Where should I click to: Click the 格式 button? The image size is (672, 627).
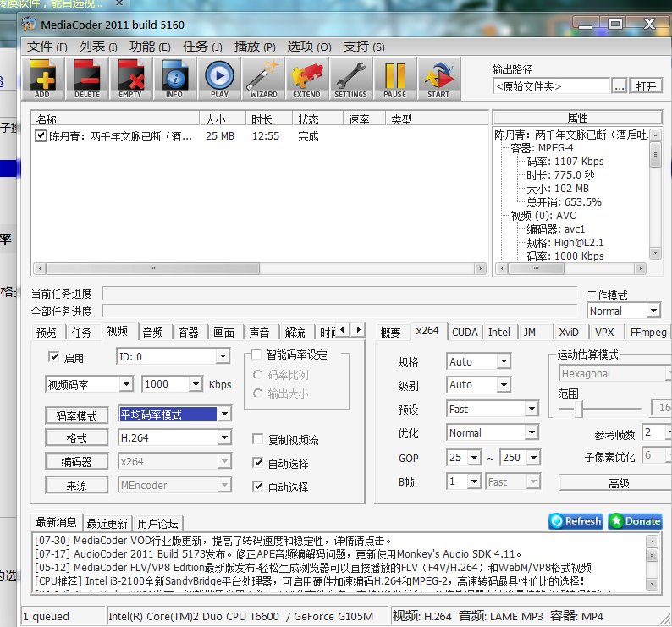tap(77, 438)
